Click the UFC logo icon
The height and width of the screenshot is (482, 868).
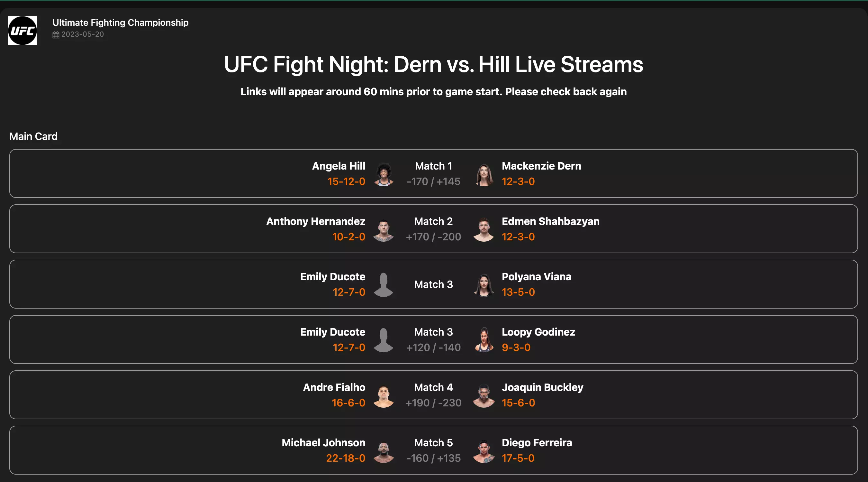(23, 31)
